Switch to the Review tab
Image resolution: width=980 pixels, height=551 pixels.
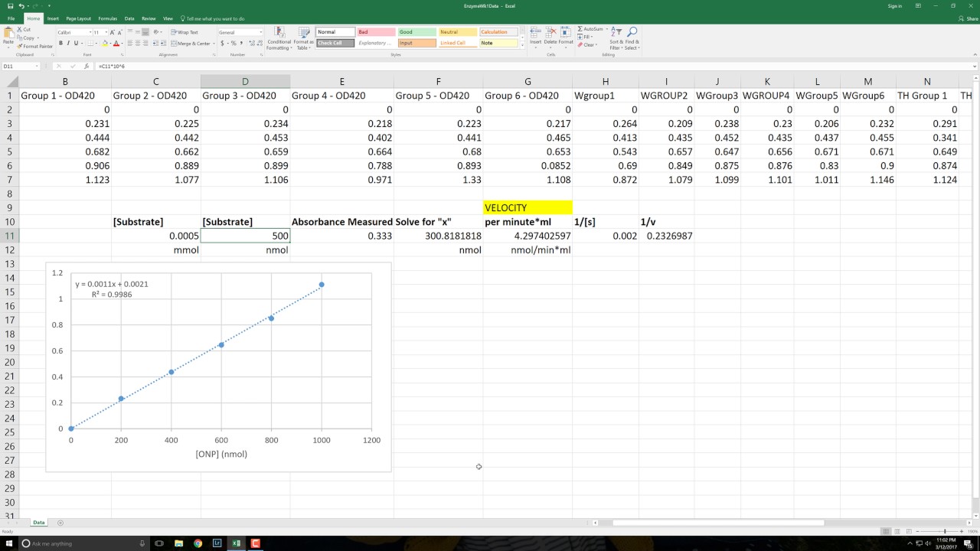tap(149, 18)
